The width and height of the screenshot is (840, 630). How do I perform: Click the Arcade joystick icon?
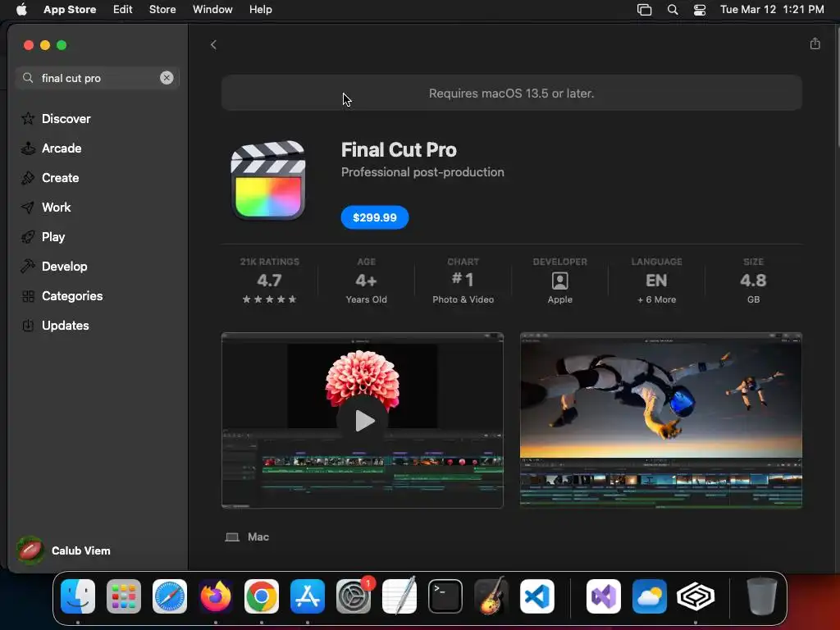click(x=28, y=148)
